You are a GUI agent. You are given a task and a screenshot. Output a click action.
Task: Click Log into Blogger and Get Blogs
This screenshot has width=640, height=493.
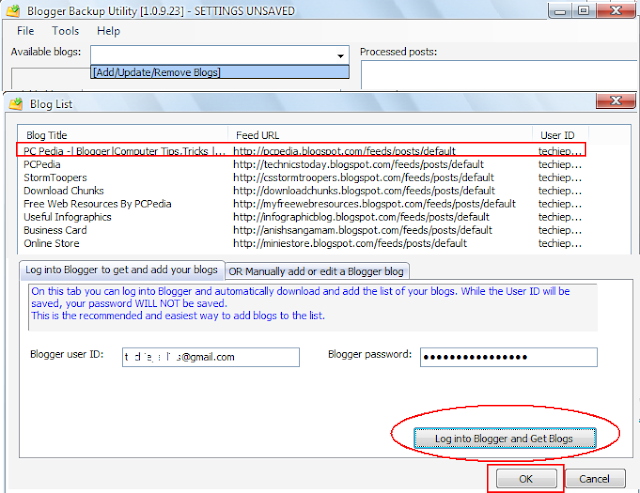pyautogui.click(x=504, y=438)
